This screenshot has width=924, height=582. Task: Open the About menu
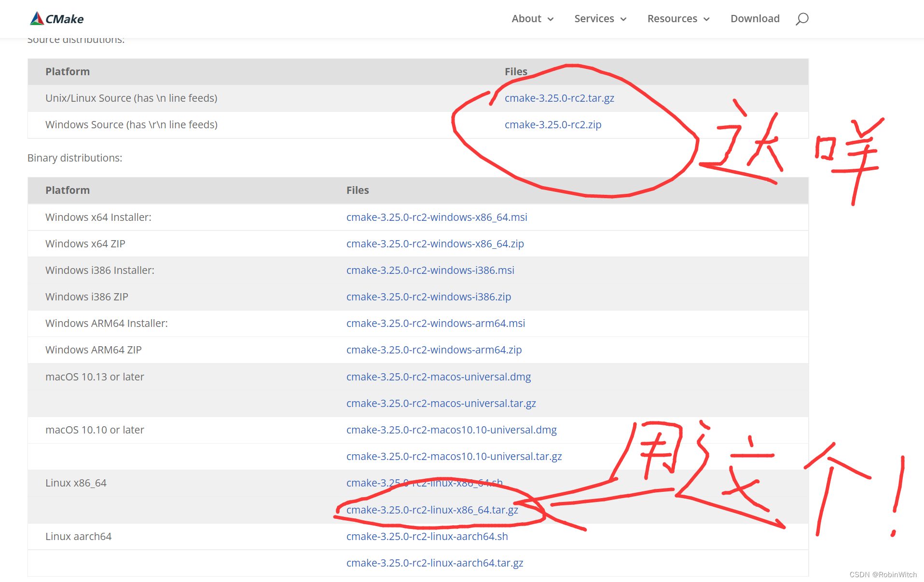[532, 19]
